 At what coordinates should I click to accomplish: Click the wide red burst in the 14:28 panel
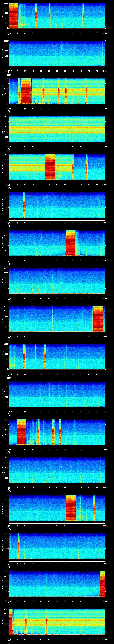70,243
